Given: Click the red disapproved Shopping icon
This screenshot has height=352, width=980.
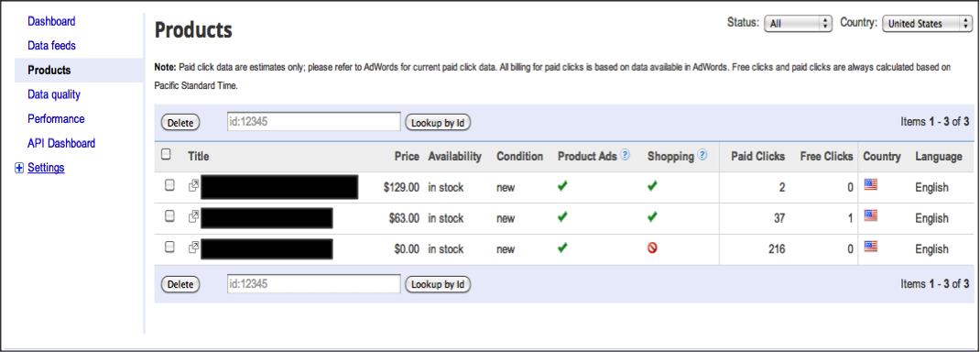Looking at the screenshot, I should tap(652, 248).
